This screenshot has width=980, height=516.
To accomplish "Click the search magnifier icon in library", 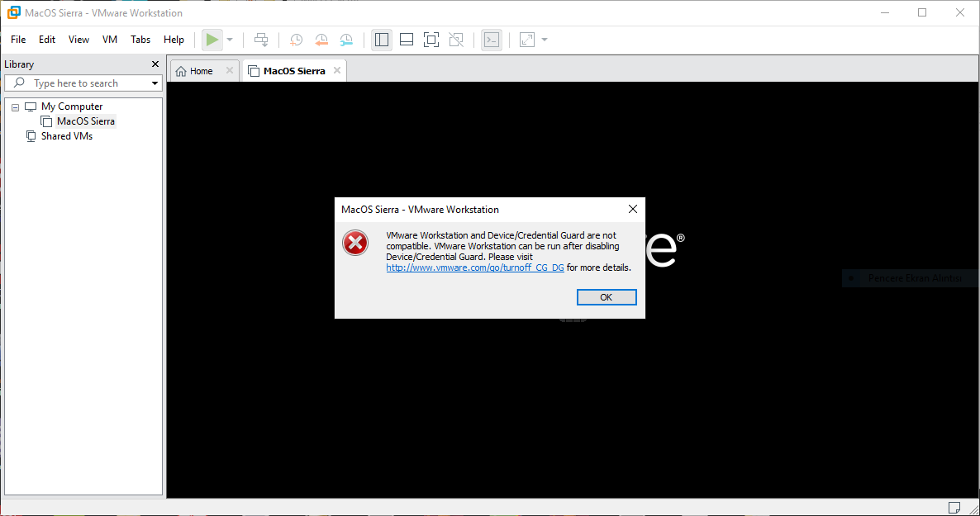I will click(19, 83).
